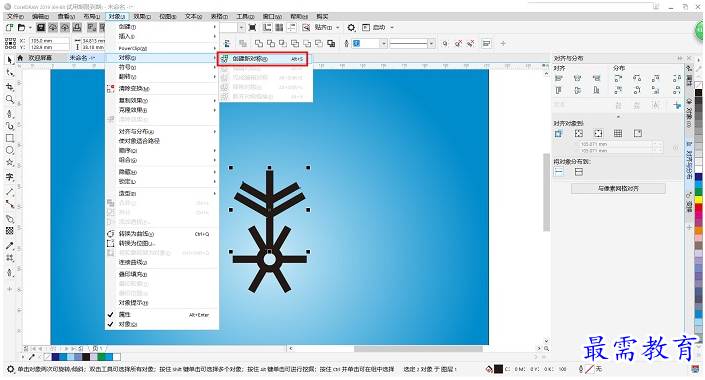
Task: Choose 清除变换 (Clear Transformations)
Action: pos(162,89)
